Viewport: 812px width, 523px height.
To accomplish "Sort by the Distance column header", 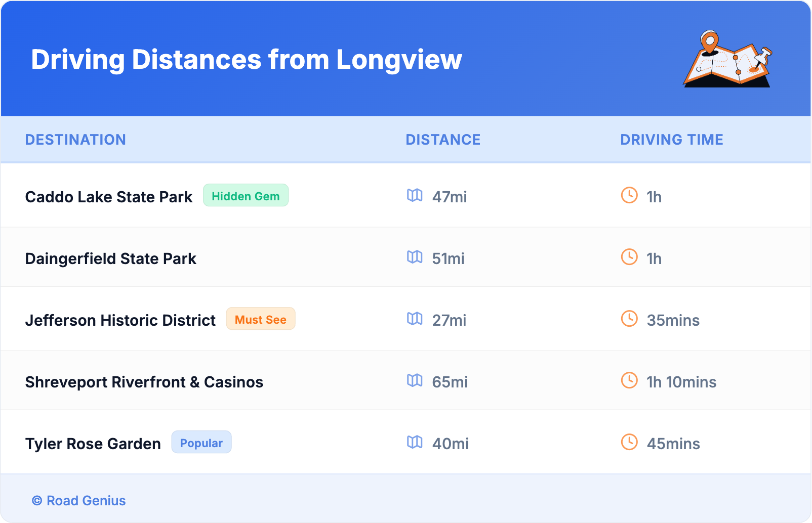I will [443, 140].
